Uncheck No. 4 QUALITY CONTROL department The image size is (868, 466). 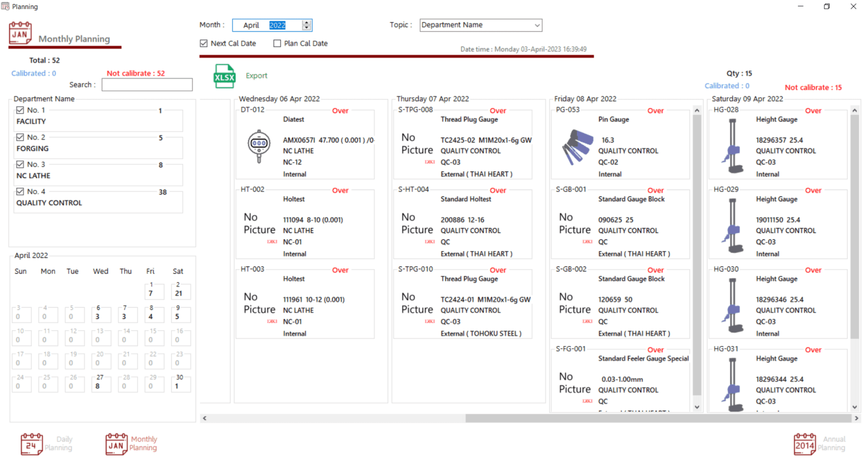pos(20,191)
